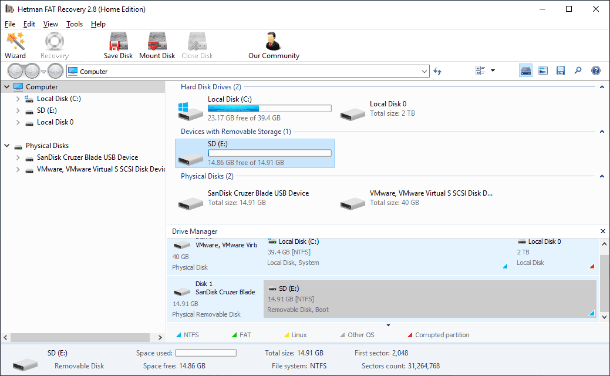Expand Local Disk 0 in tree
610x376 pixels.
[x=18, y=122]
